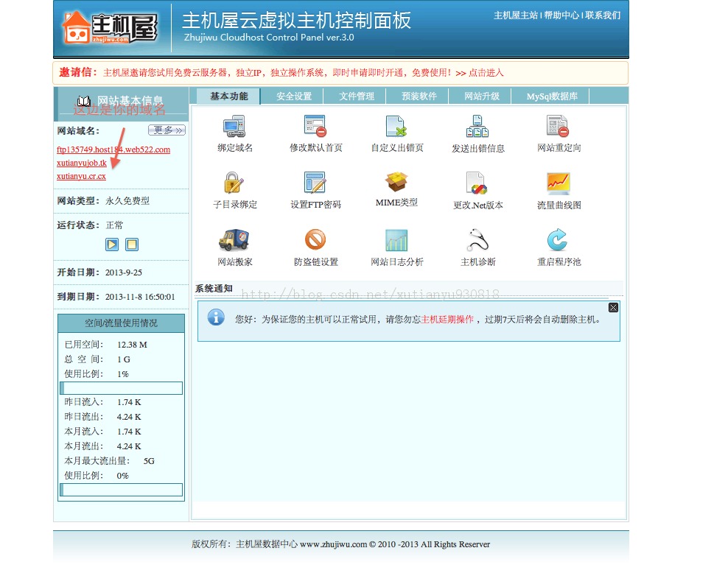Click 总空间 value 1 G

[x=124, y=359]
